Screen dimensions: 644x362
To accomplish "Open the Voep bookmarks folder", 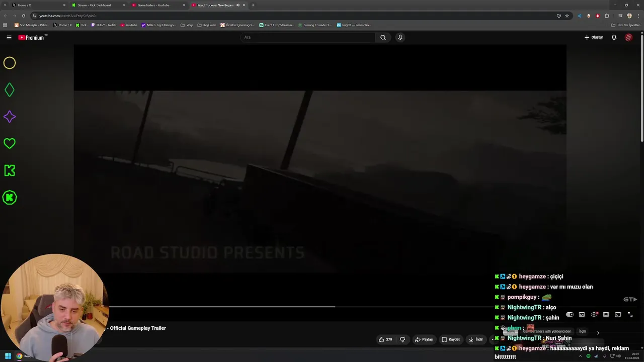I will click(187, 25).
